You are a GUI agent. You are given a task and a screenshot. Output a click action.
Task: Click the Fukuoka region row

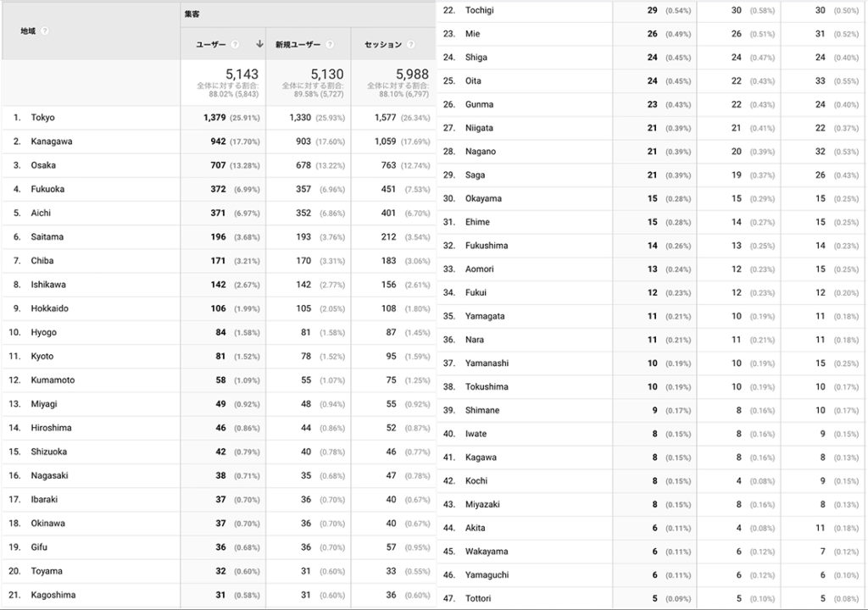point(47,189)
